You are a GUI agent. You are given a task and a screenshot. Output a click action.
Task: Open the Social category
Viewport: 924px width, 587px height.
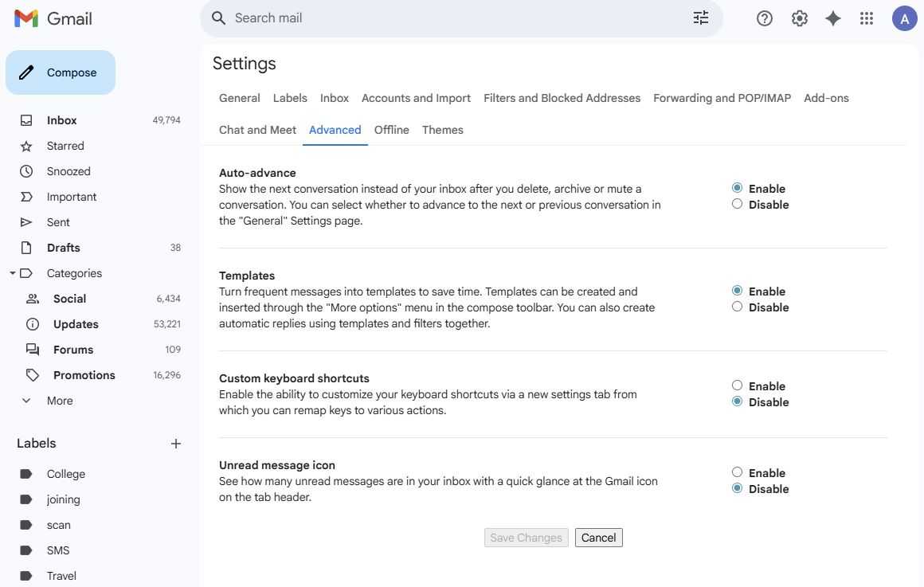coord(69,299)
